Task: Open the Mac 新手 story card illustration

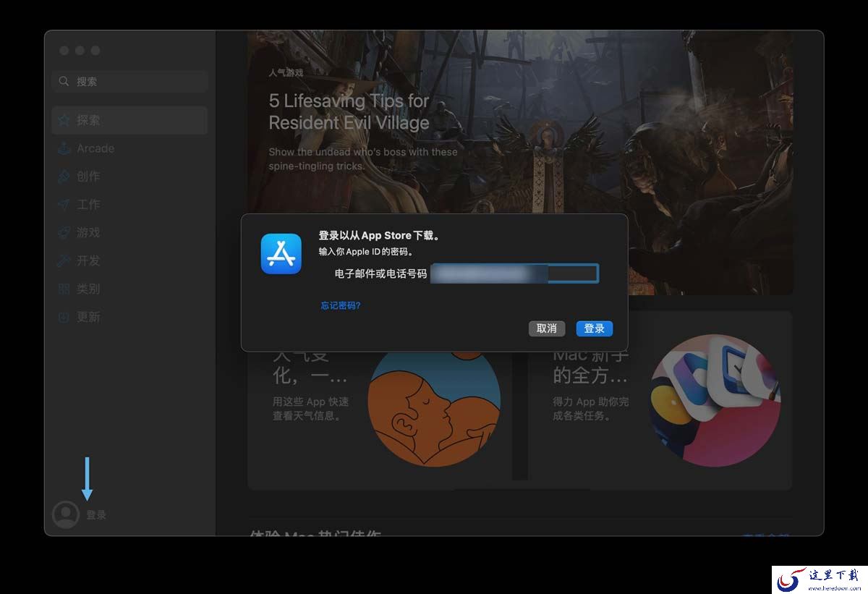Action: click(715, 400)
